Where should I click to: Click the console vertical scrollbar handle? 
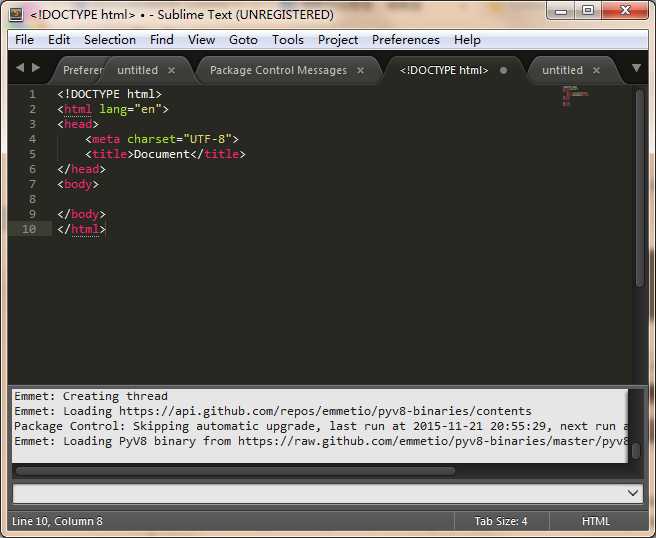(x=636, y=451)
